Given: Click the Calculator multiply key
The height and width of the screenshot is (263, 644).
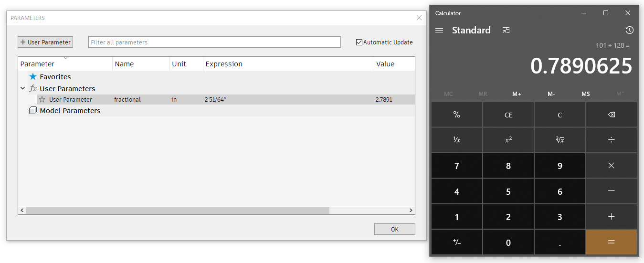Looking at the screenshot, I should (x=612, y=166).
